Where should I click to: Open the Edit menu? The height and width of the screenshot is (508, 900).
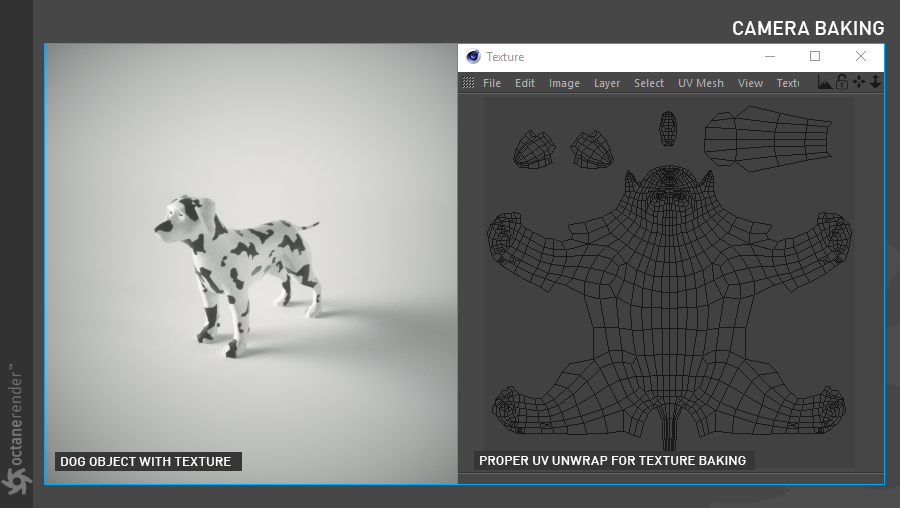point(525,83)
